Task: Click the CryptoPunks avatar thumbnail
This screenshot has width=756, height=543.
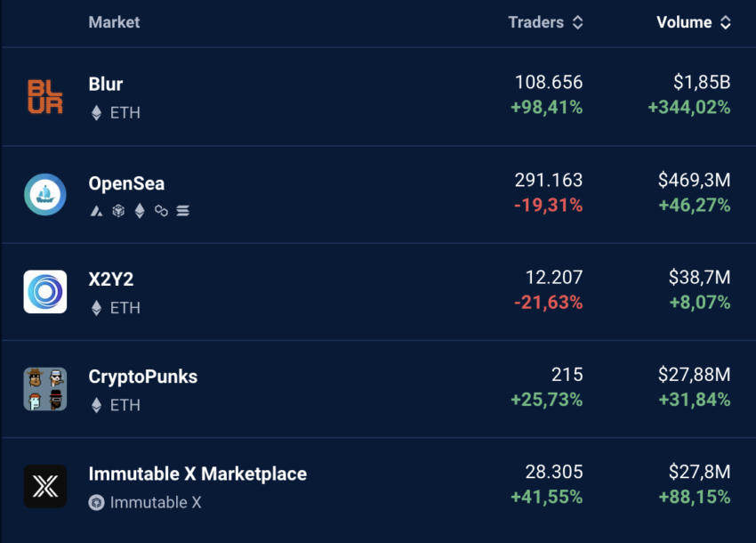Action: click(x=45, y=389)
